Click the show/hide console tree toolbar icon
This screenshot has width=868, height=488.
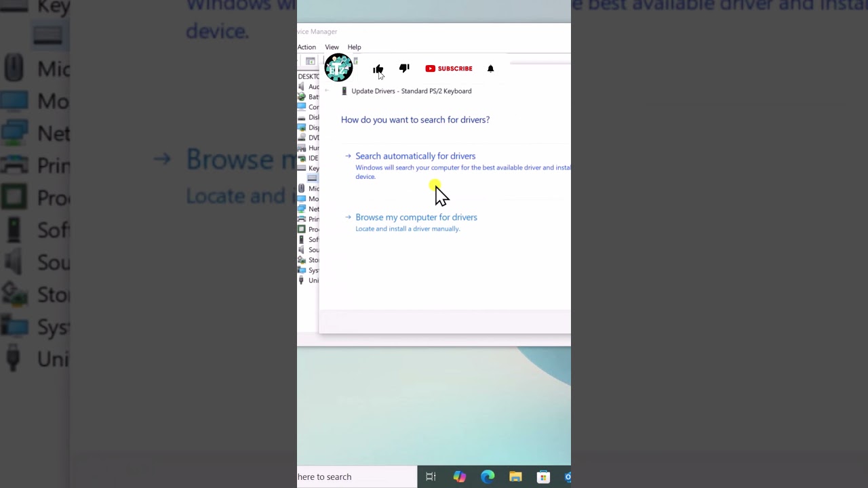pyautogui.click(x=310, y=62)
